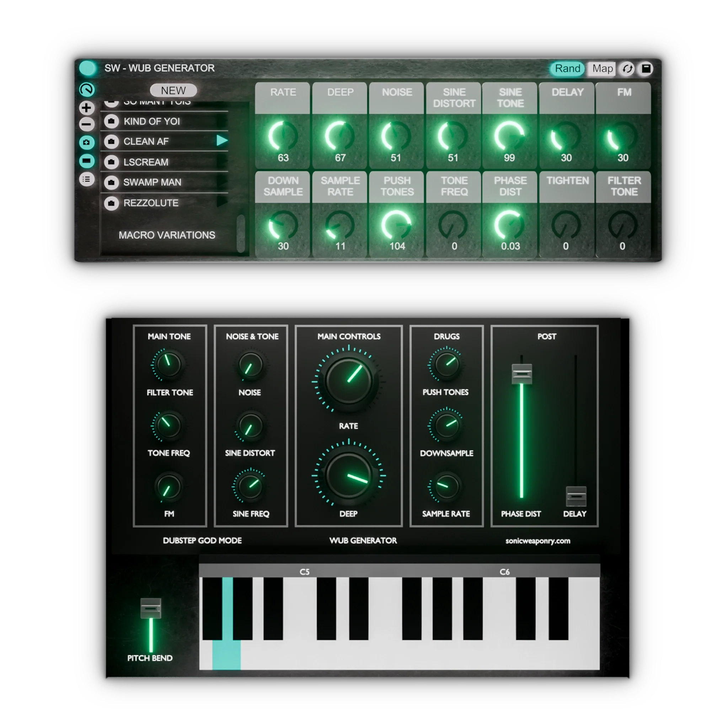Click the macro knob icon under the device power circle
728x728 pixels.
pyautogui.click(x=87, y=90)
